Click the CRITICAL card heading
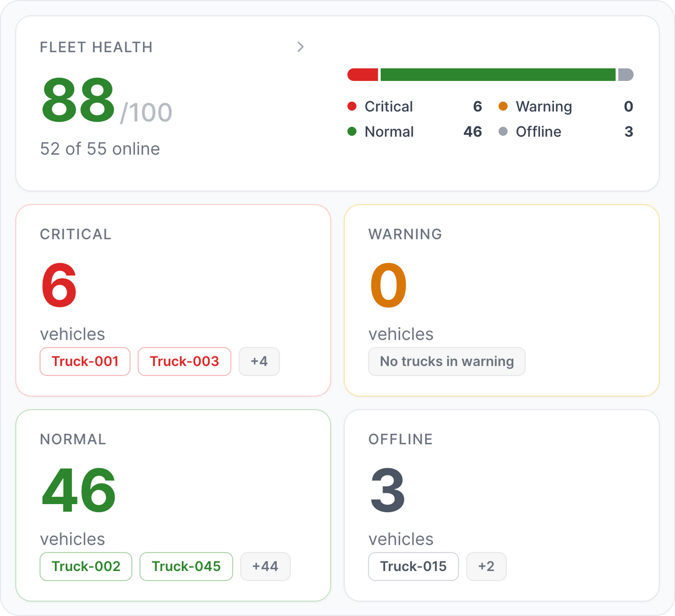This screenshot has height=616, width=675. click(x=76, y=234)
